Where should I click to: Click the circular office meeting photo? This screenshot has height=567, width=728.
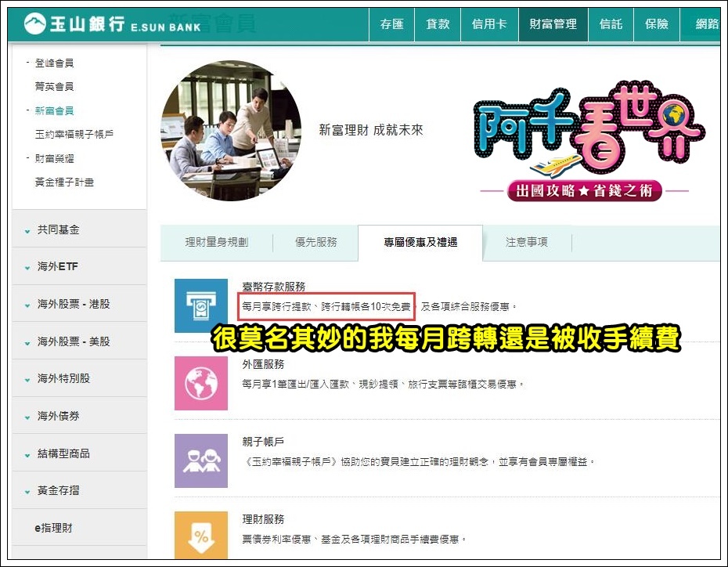coord(231,131)
